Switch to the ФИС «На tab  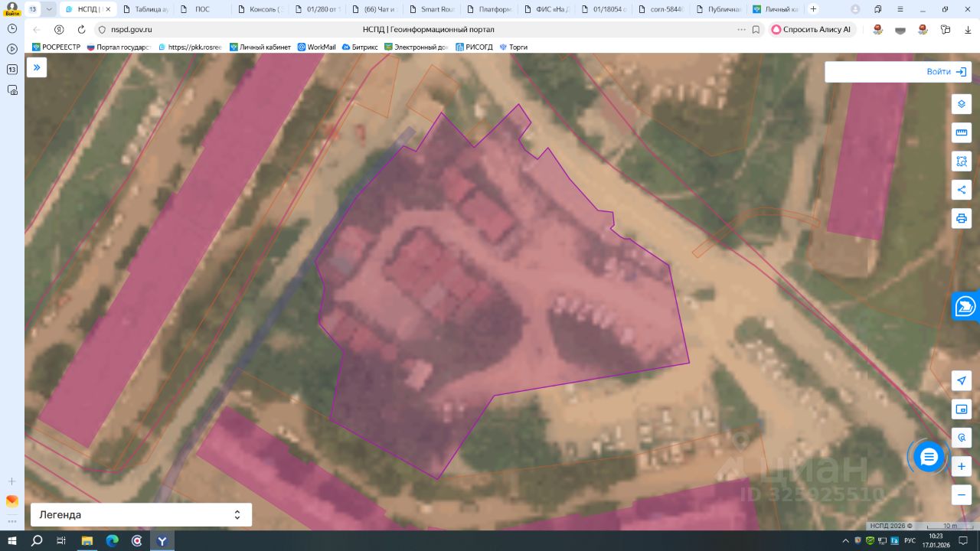[x=547, y=9]
